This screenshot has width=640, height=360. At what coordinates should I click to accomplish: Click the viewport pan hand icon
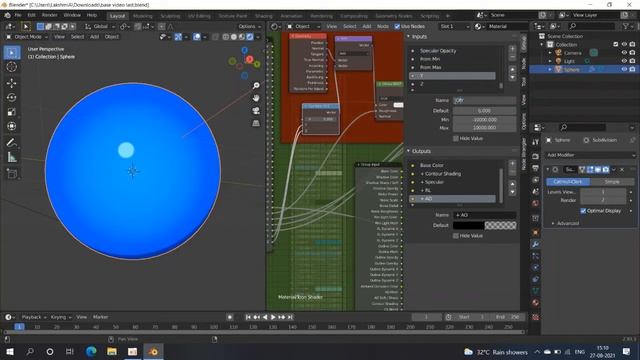[x=256, y=98]
